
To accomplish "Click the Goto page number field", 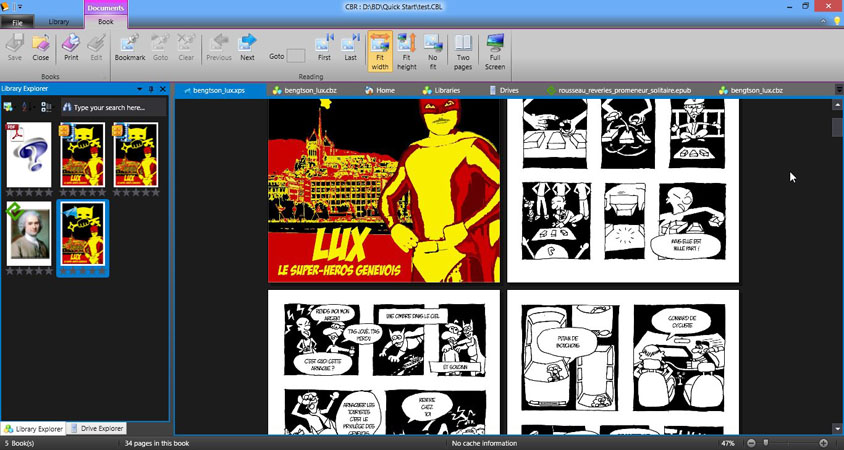I will 296,56.
